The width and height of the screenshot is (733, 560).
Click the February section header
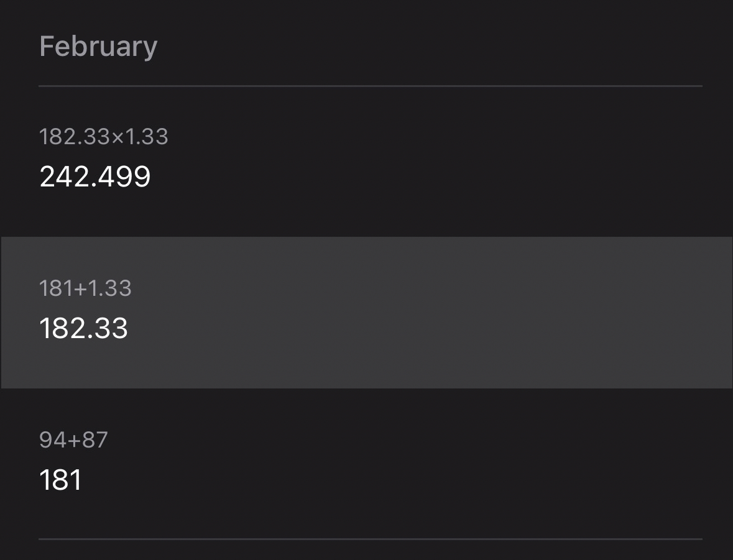(98, 47)
